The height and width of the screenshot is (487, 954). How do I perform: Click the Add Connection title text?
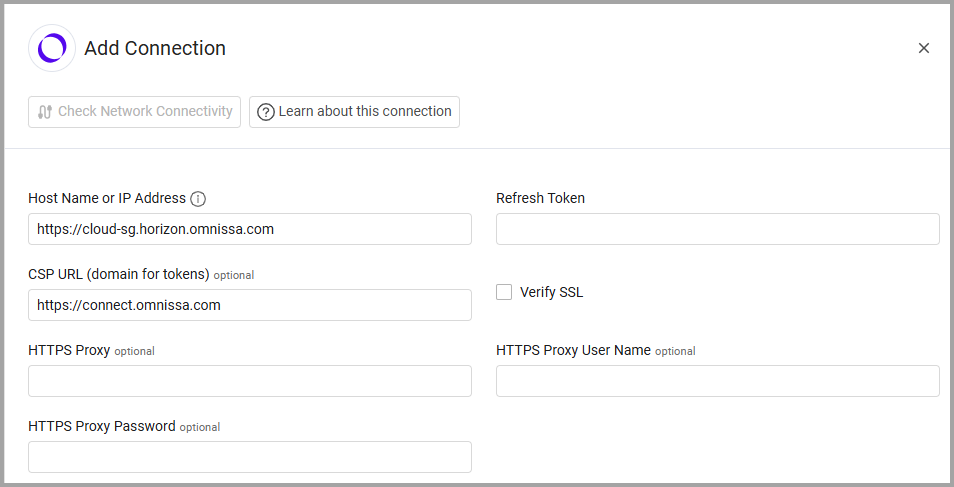coord(155,48)
